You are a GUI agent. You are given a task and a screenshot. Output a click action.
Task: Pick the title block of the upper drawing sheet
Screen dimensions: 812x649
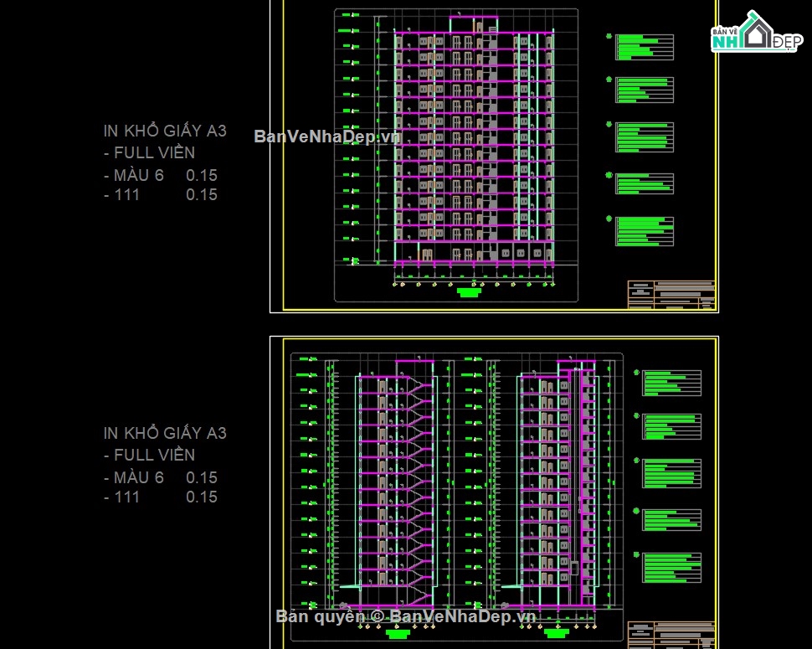(x=671, y=295)
